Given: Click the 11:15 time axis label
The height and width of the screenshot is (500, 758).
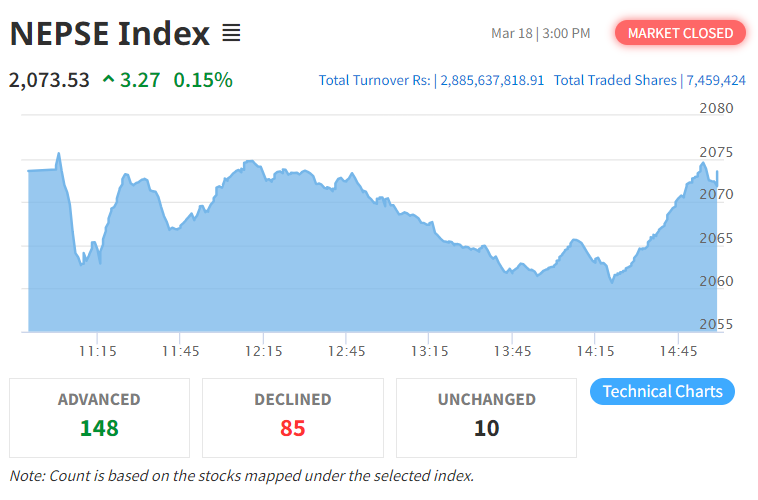Looking at the screenshot, I should [98, 351].
